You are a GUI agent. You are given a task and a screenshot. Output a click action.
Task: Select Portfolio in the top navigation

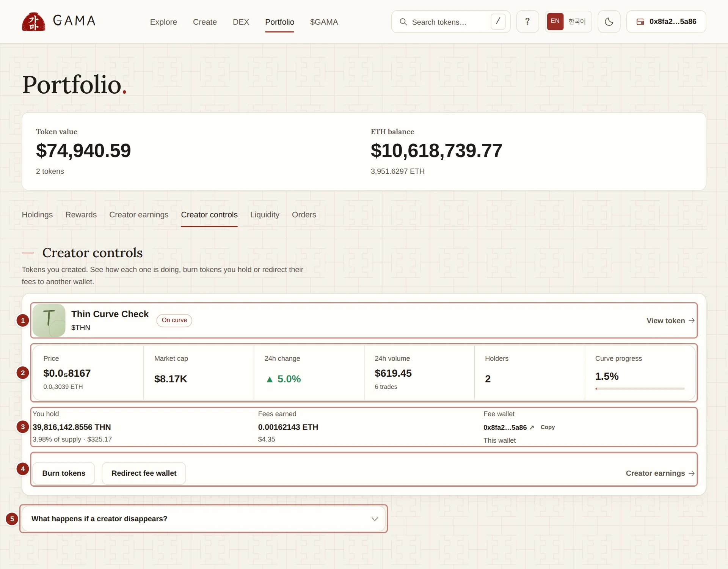pos(279,22)
